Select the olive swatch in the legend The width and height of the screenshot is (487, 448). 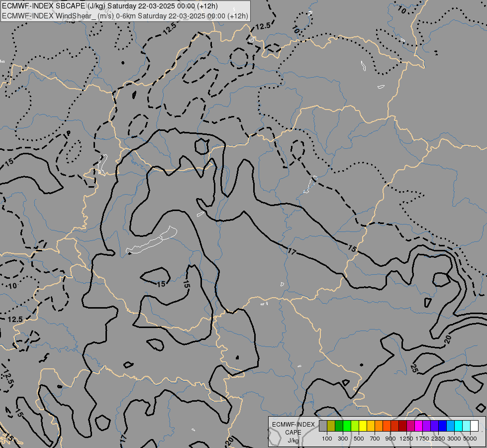[x=331, y=426]
